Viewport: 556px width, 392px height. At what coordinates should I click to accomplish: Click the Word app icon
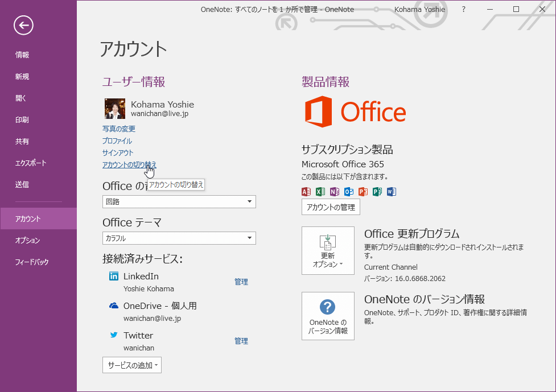(391, 192)
